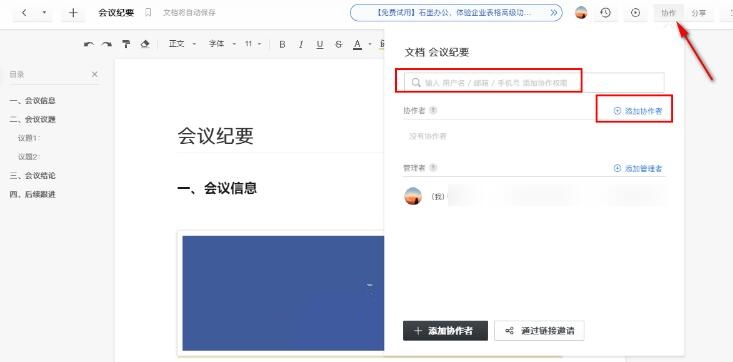Bookmark the document 会议纪要
The image size is (733, 362).
[148, 13]
